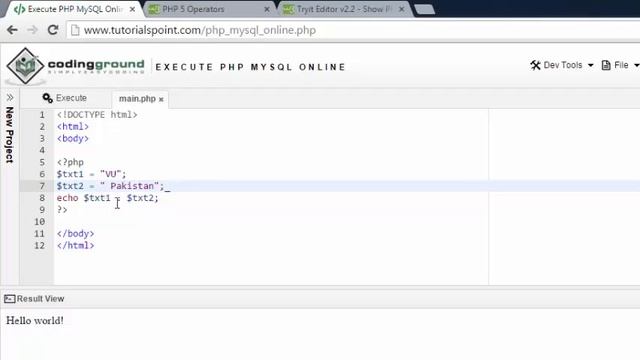Run code with Execute button

pos(64,98)
